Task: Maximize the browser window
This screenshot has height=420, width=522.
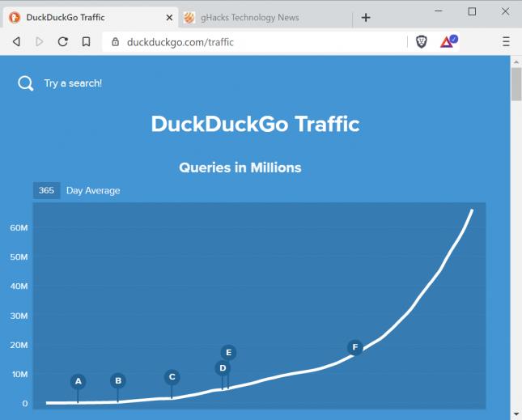Action: click(472, 11)
